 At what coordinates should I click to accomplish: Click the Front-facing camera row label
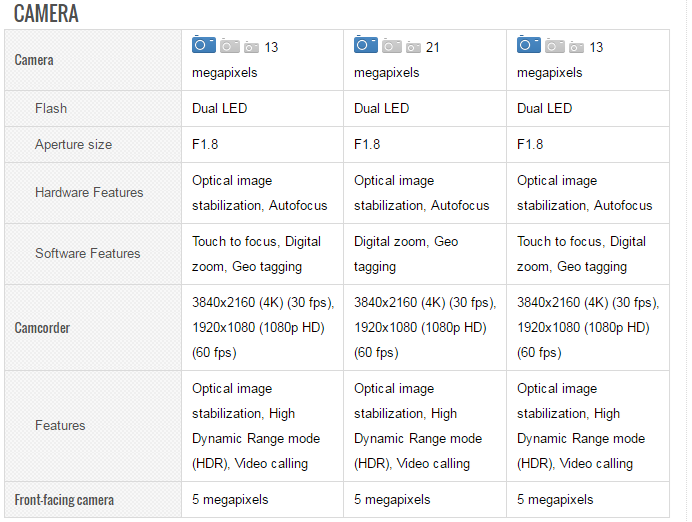point(64,499)
